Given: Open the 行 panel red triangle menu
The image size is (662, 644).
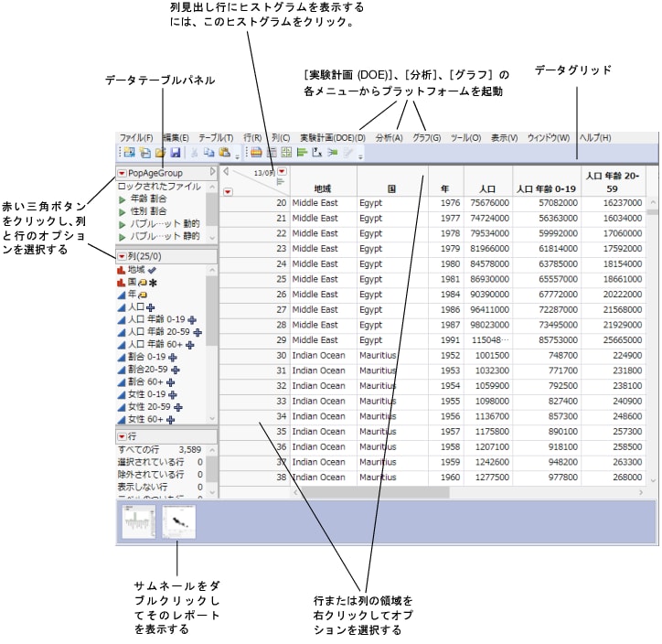Looking at the screenshot, I should pyautogui.click(x=122, y=436).
